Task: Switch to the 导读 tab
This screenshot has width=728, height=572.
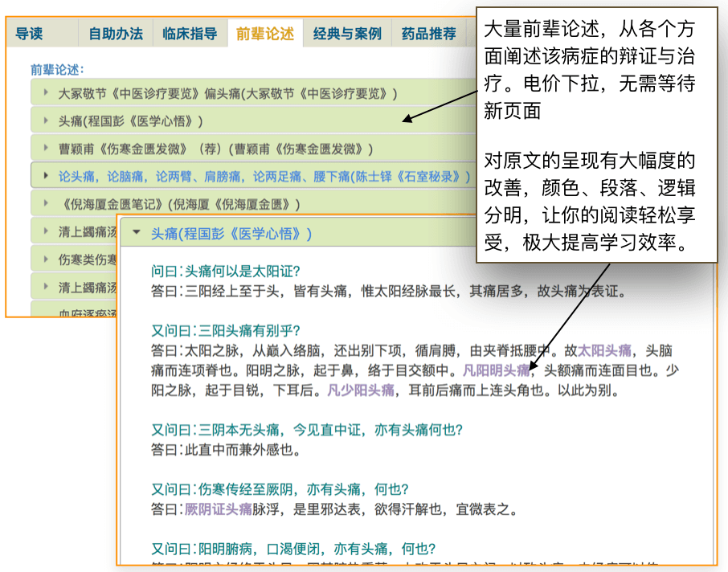Action: [30, 34]
